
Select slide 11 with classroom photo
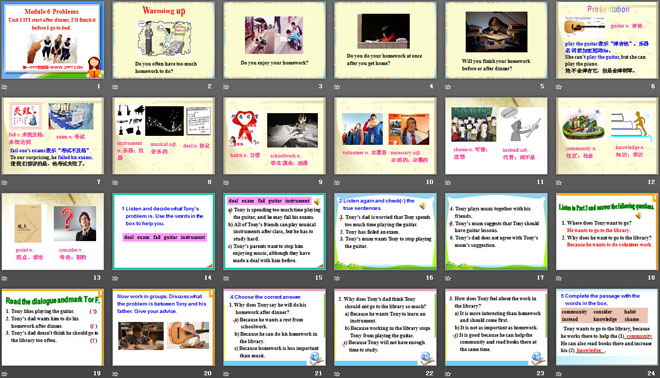[496, 136]
